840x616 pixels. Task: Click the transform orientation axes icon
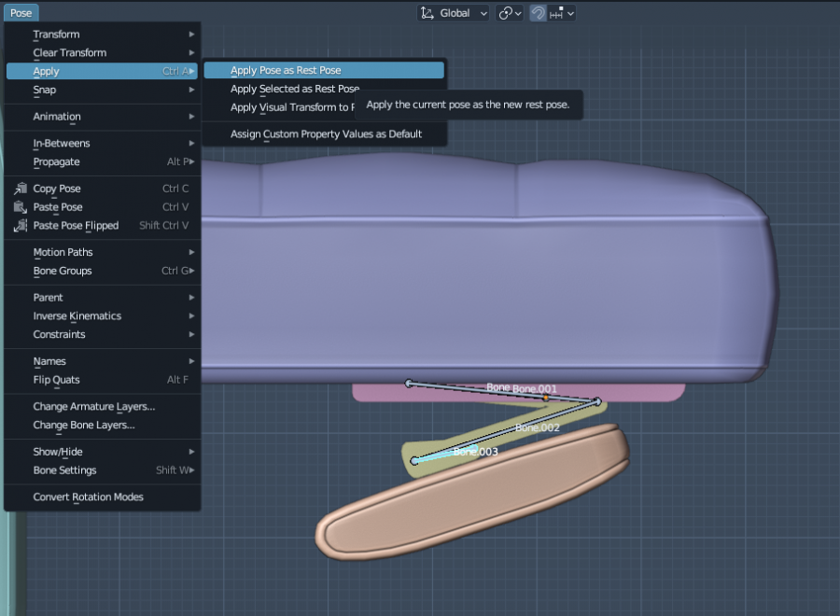pyautogui.click(x=427, y=13)
